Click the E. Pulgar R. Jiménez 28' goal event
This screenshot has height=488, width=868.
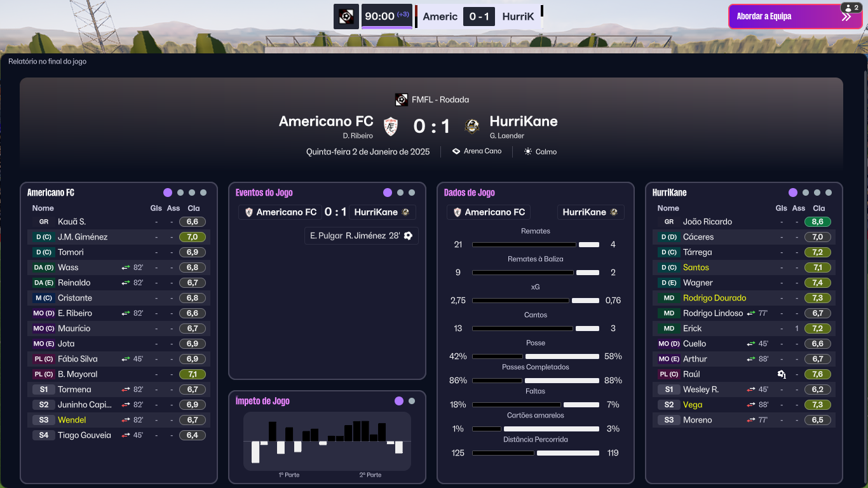(362, 236)
